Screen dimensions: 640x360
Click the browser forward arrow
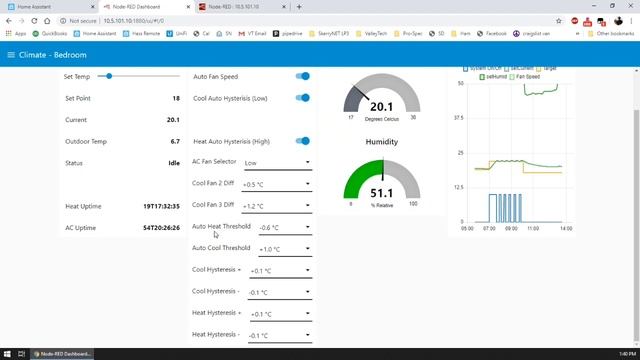(x=22, y=21)
